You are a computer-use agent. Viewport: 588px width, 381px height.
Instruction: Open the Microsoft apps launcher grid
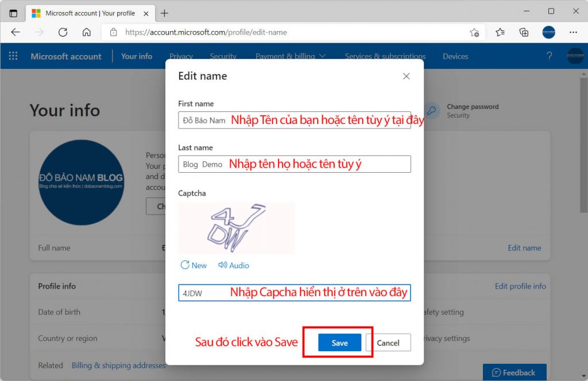[x=13, y=56]
